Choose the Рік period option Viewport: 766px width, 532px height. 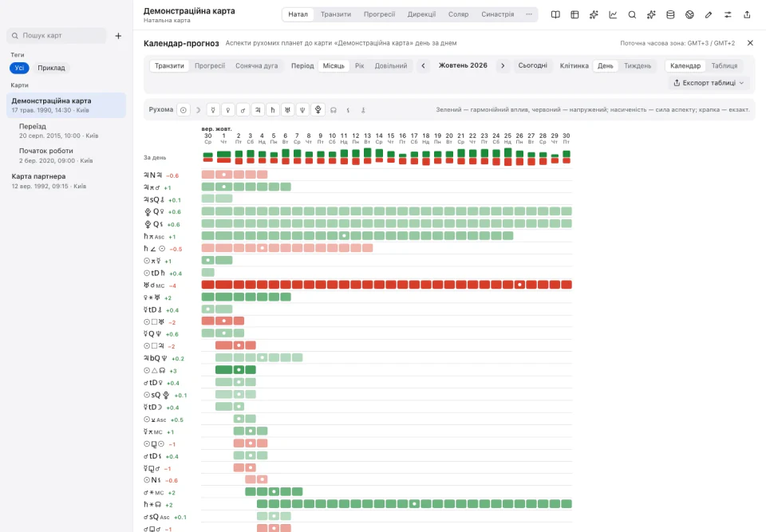(x=360, y=66)
